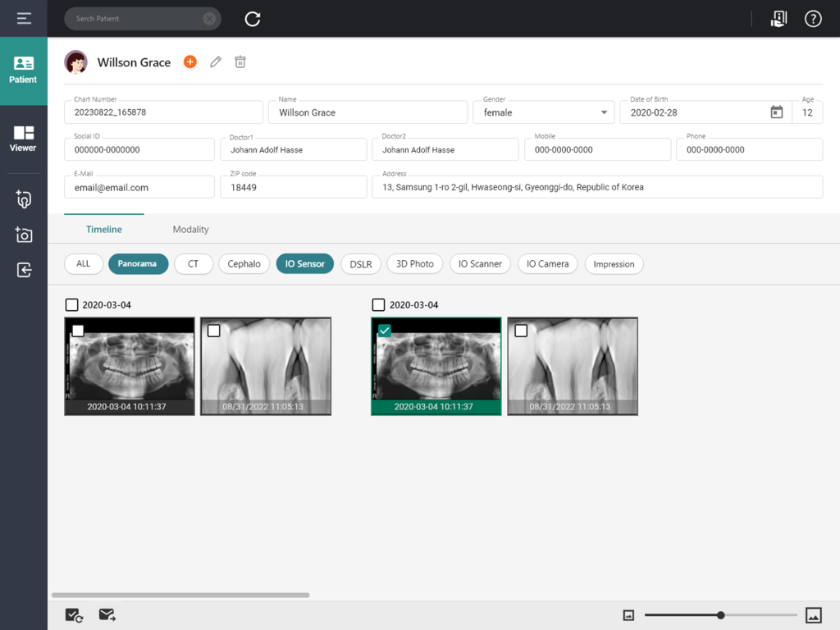Open the Help icon at top right
Image resolution: width=840 pixels, height=630 pixels.
point(812,18)
